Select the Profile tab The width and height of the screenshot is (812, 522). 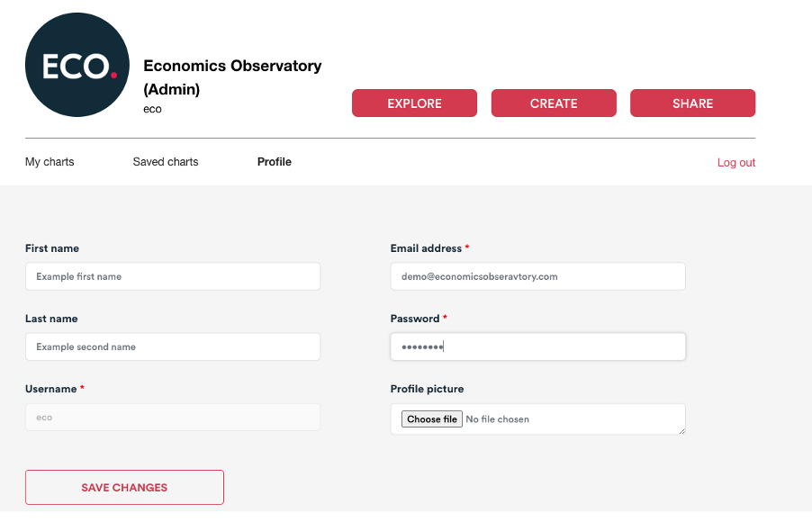[275, 162]
